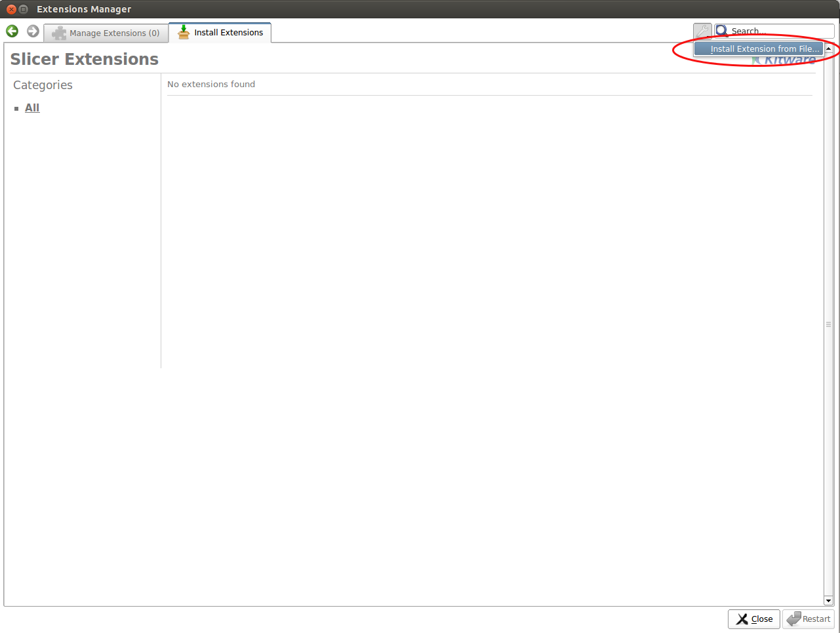Open the wrench tools menu
Viewport: 840px width, 633px height.
click(702, 31)
